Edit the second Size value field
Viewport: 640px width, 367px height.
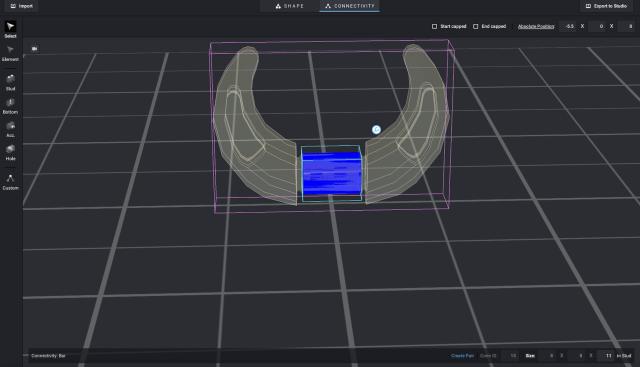pyautogui.click(x=577, y=356)
